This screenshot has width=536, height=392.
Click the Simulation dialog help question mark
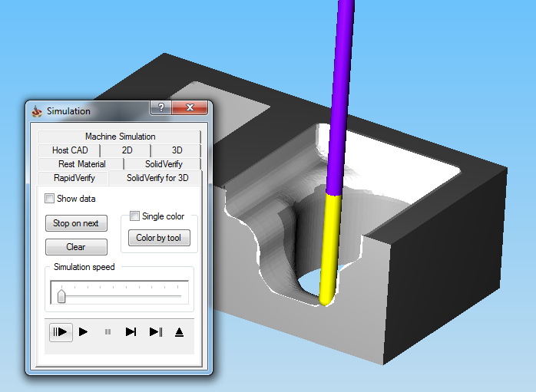(161, 109)
